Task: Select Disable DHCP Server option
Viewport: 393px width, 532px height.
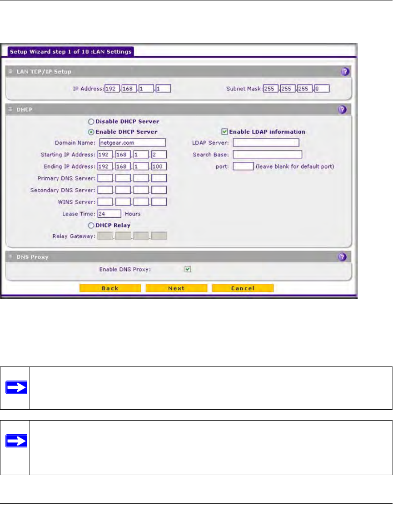Action: pyautogui.click(x=91, y=121)
